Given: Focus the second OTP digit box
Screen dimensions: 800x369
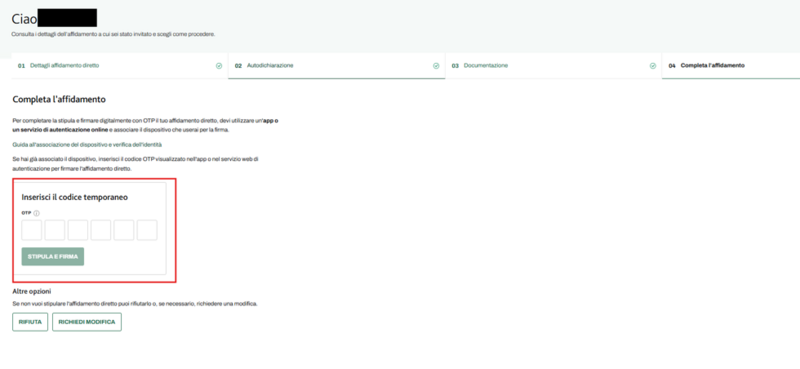Looking at the screenshot, I should [x=55, y=230].
